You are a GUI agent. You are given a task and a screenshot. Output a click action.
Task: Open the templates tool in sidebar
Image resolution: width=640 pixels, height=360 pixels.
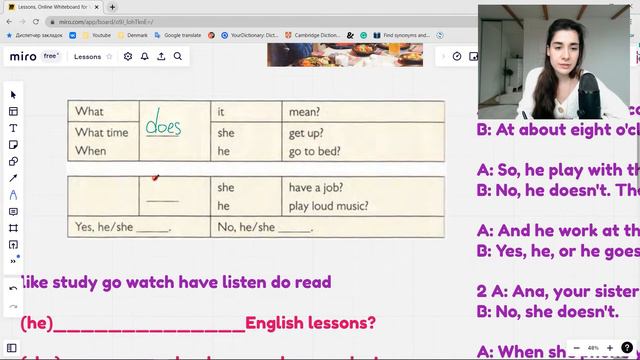(x=13, y=111)
